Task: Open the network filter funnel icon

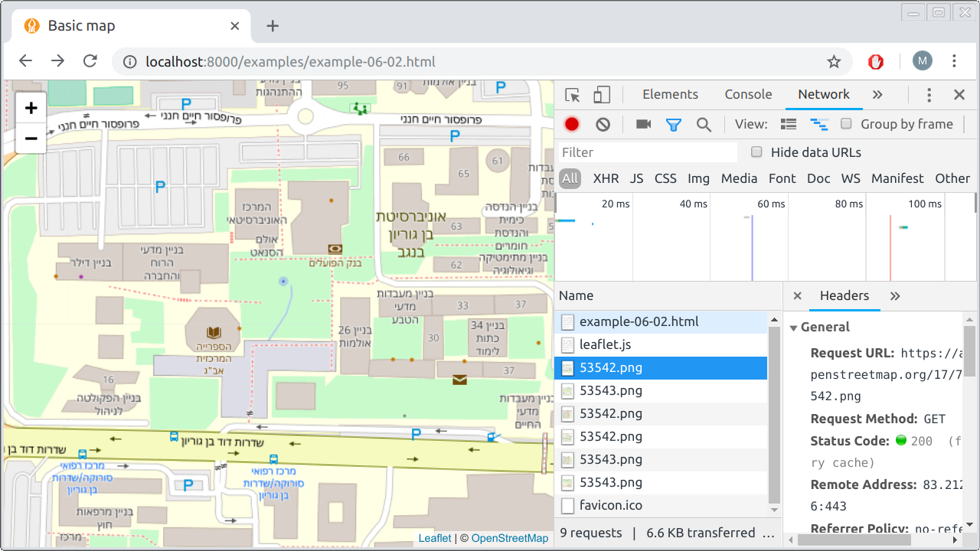Action: (673, 124)
